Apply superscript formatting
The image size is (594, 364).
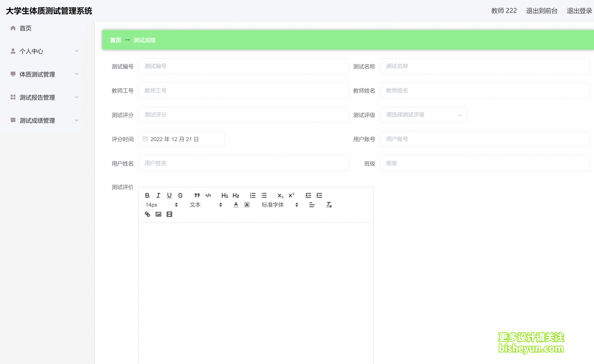click(x=291, y=196)
